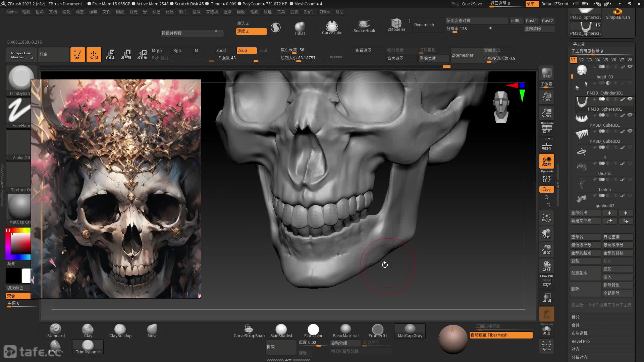
Task: Expand the 拆分 section
Action: (x=576, y=317)
